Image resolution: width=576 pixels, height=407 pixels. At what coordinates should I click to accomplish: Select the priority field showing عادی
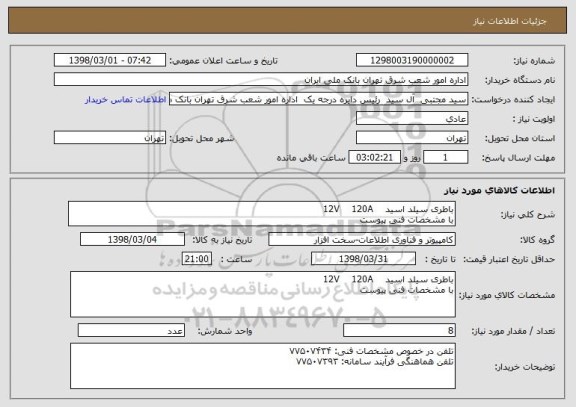(412, 119)
